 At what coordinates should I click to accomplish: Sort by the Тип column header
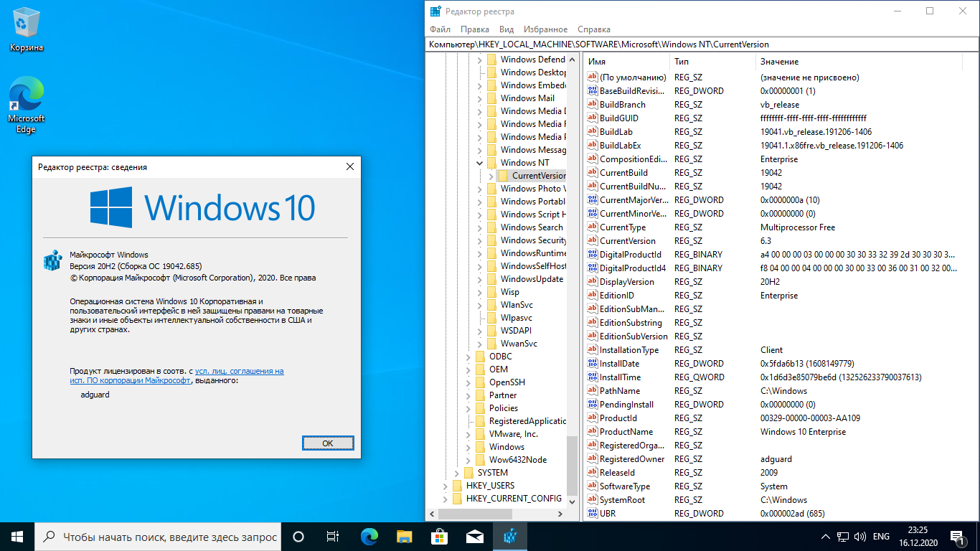[x=713, y=62]
